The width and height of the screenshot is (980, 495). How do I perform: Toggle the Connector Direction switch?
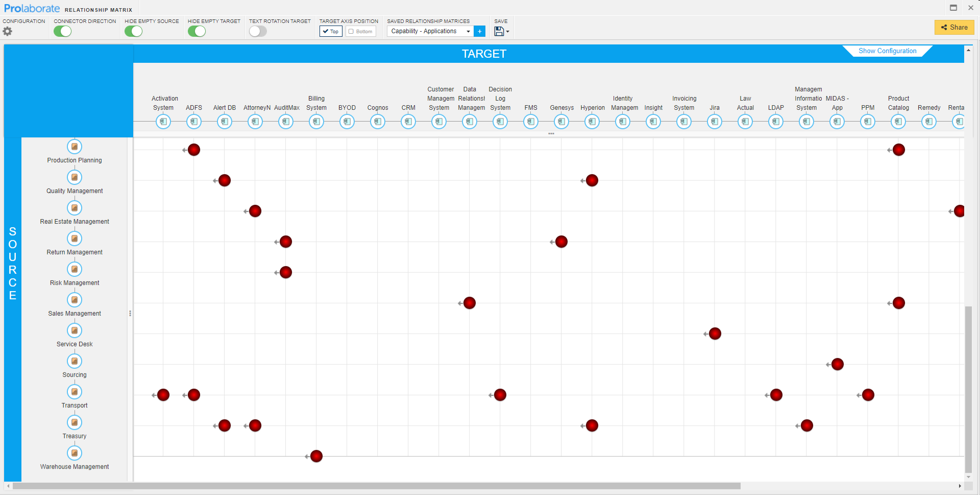pyautogui.click(x=63, y=31)
